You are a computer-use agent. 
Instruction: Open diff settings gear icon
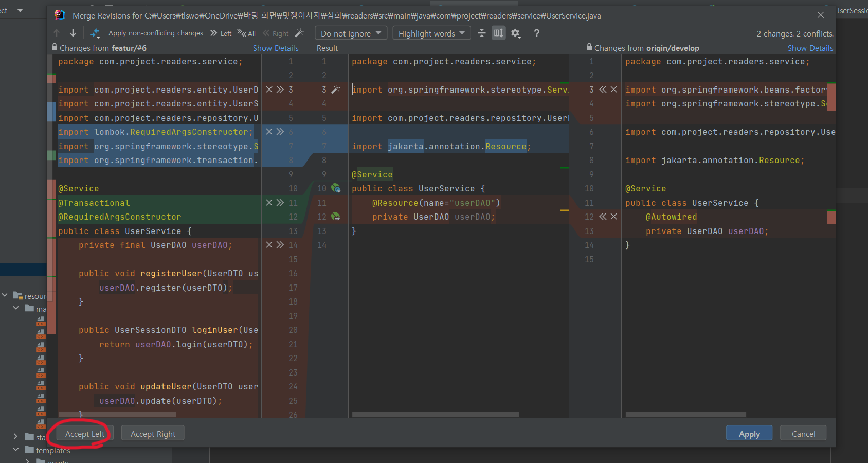(516, 33)
